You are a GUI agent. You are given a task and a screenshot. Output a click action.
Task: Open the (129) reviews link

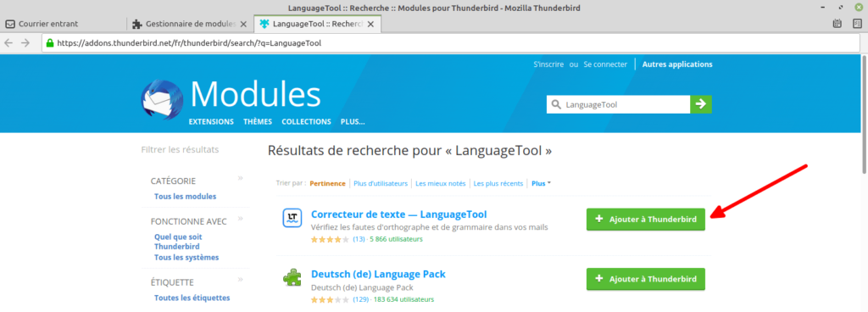(x=360, y=300)
